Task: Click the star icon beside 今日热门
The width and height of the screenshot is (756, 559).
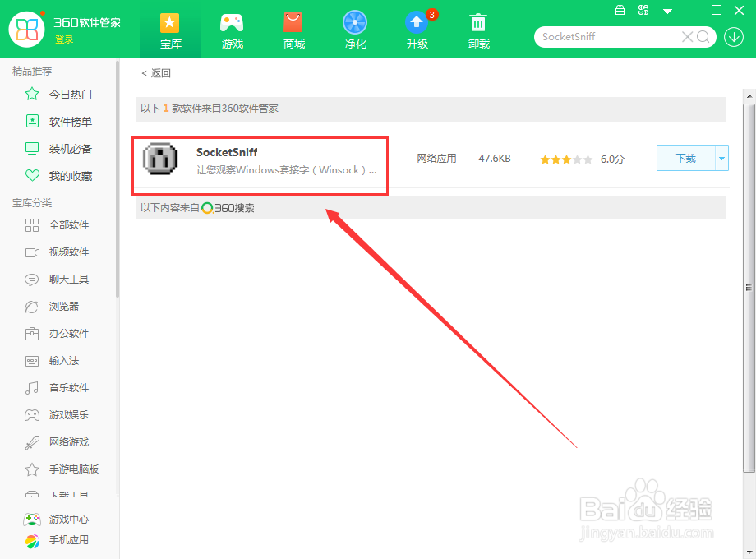Action: click(x=32, y=94)
